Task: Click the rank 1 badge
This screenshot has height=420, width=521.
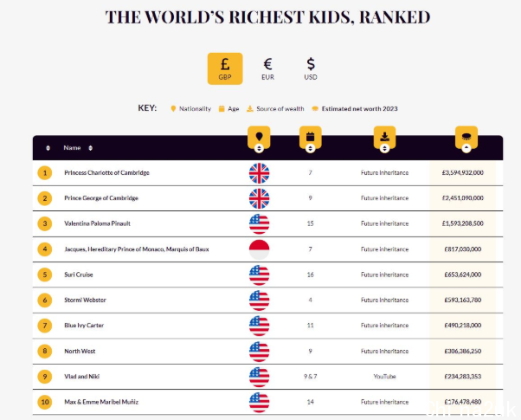Action: [44, 173]
